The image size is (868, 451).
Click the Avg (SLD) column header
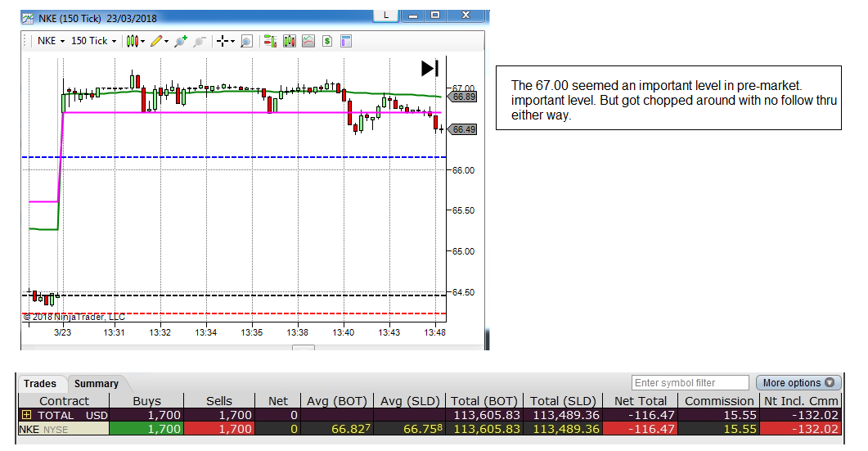(x=410, y=400)
